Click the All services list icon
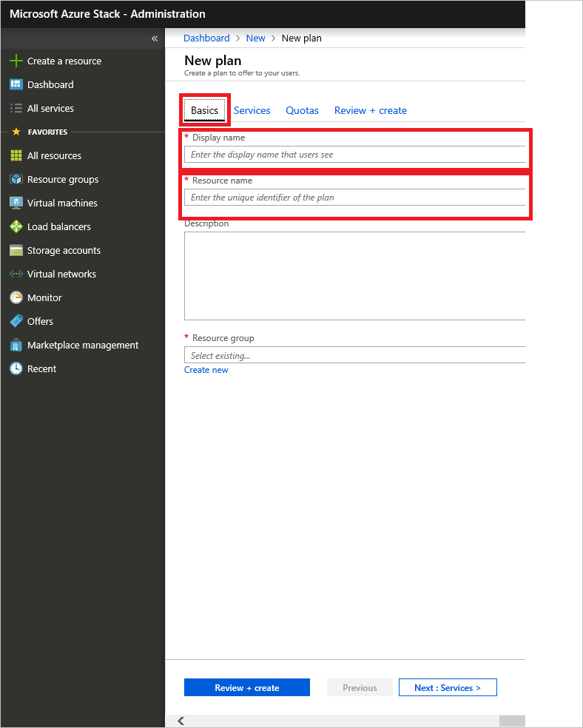 pyautogui.click(x=16, y=108)
